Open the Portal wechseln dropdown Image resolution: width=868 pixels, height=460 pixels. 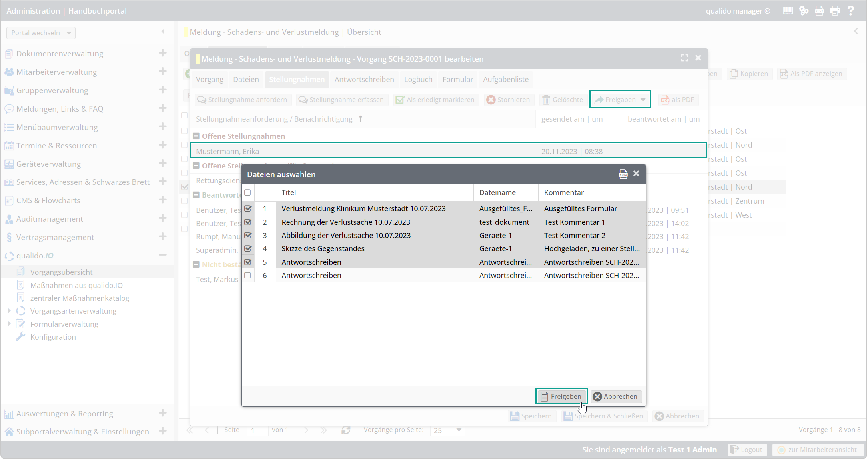[41, 33]
